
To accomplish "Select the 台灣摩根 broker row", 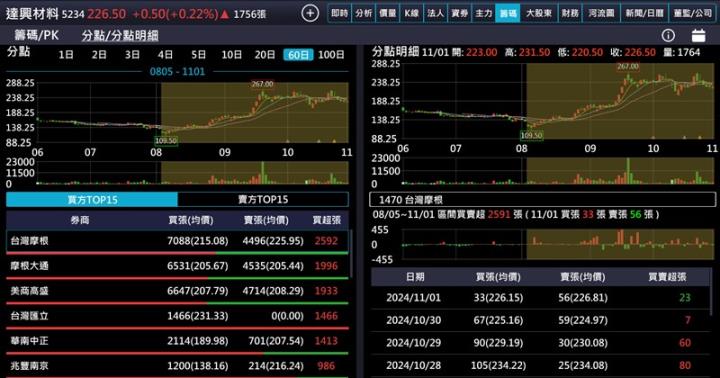I will point(177,241).
